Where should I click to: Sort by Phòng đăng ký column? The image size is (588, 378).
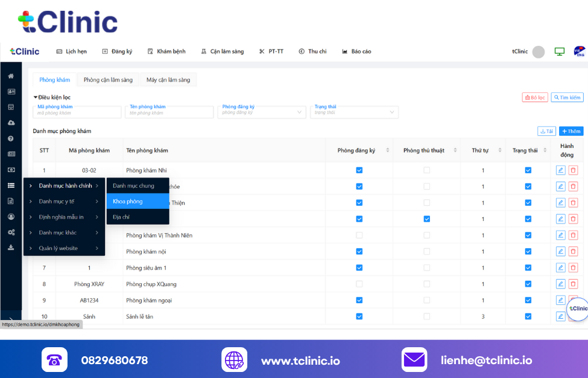coord(388,150)
